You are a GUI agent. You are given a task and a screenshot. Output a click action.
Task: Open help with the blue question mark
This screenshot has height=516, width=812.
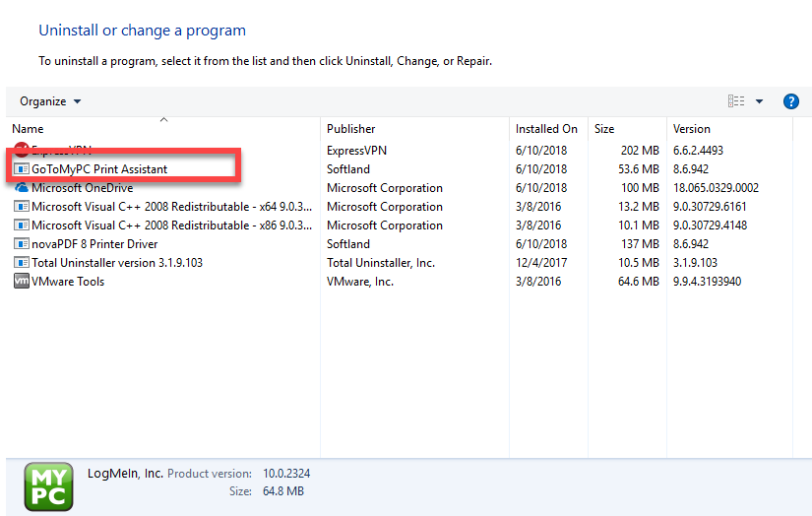coord(790,101)
